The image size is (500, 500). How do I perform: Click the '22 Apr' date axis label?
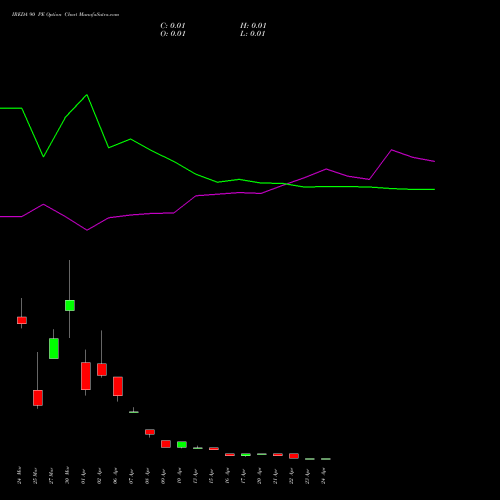click(291, 477)
